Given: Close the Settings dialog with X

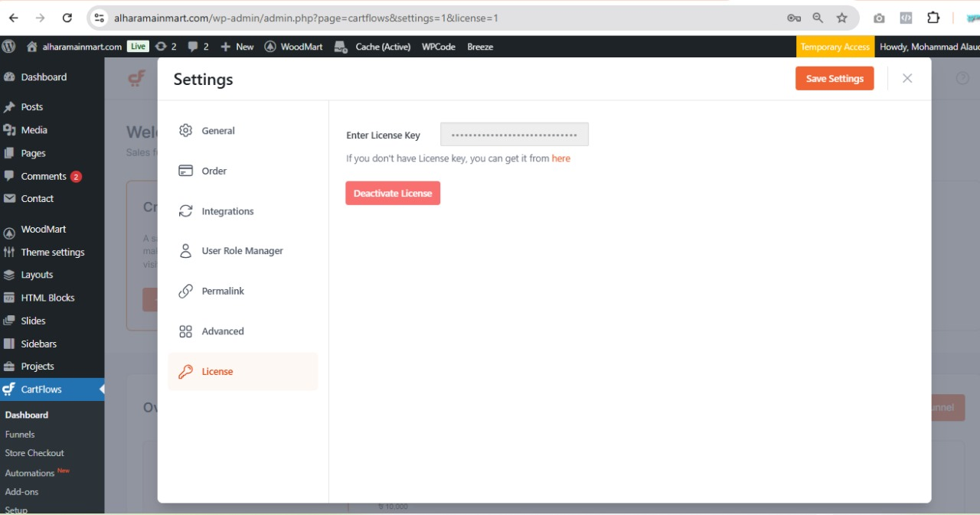Looking at the screenshot, I should tap(907, 78).
